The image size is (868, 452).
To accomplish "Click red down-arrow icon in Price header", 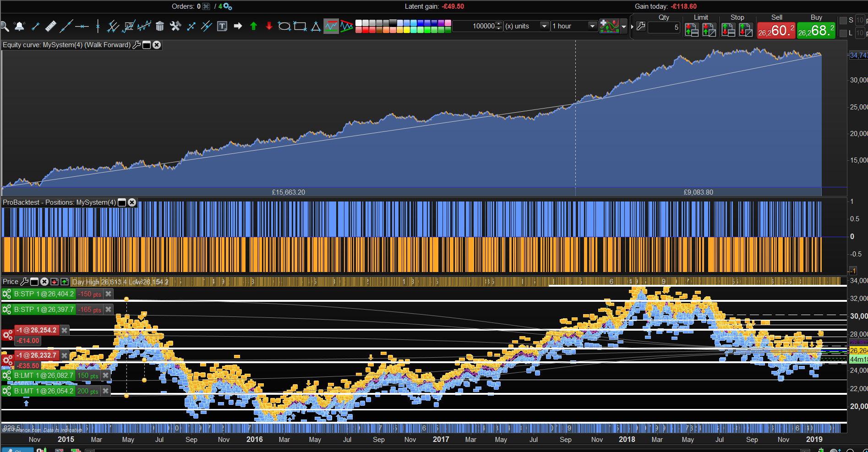I will pyautogui.click(x=55, y=282).
